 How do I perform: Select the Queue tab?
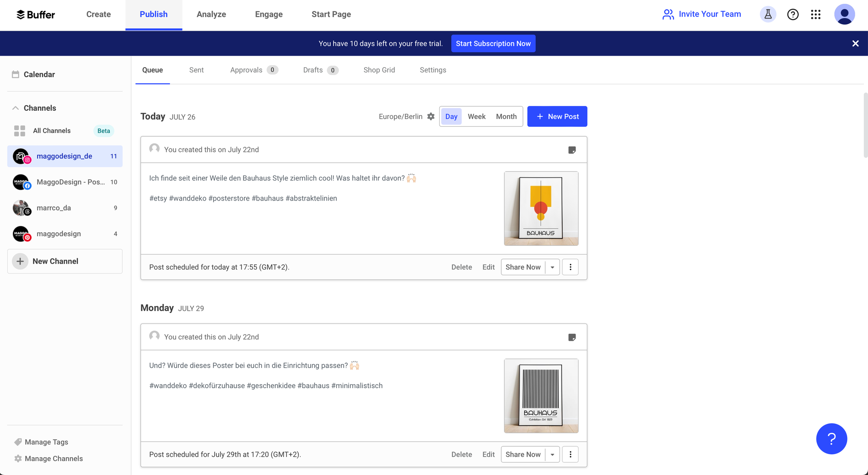pos(152,70)
